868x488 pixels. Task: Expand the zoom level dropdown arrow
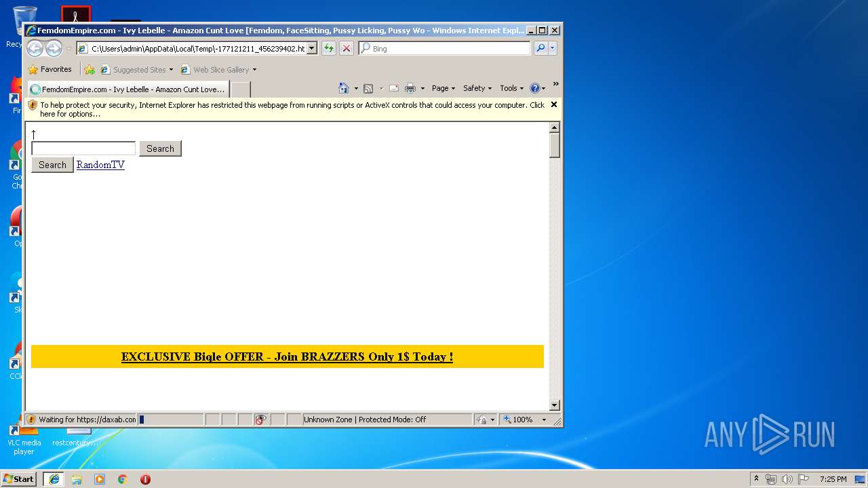click(x=544, y=420)
